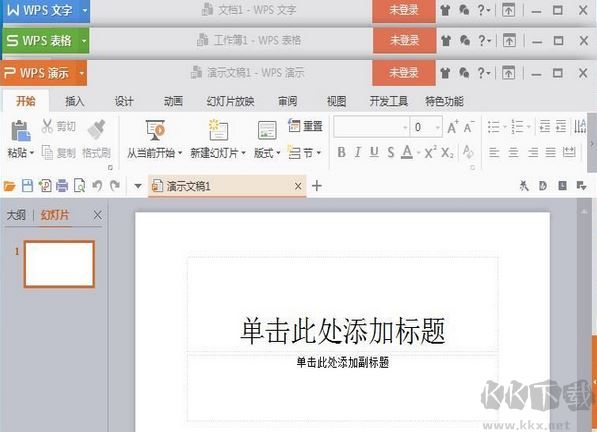The height and width of the screenshot is (432, 597).
Task: Click the Open folder icon in quick toolbar
Action: click(x=9, y=186)
